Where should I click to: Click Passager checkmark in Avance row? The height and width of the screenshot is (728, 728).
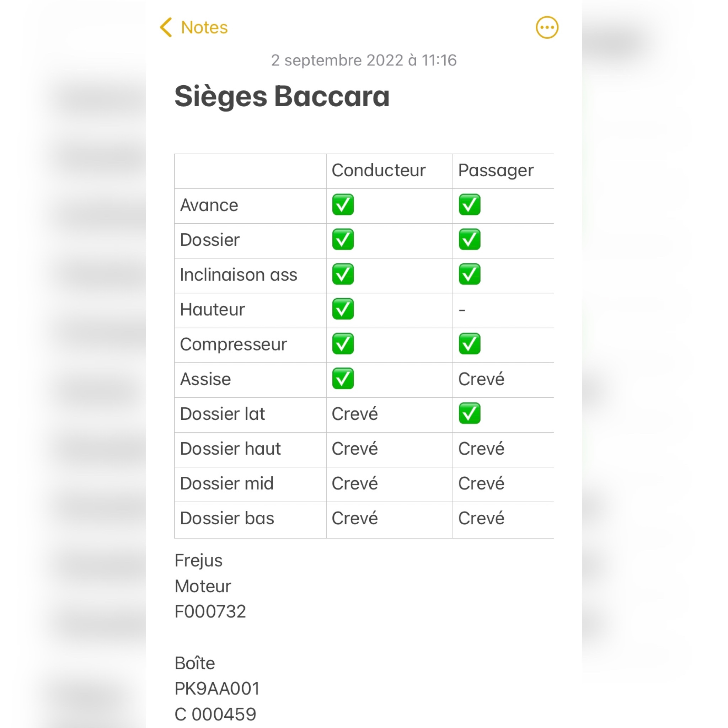(x=469, y=205)
